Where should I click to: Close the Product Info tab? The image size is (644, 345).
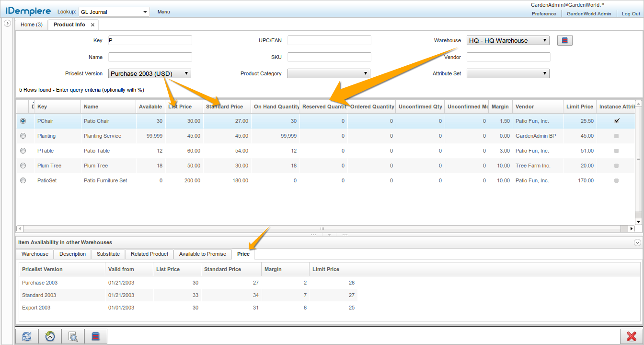point(92,25)
